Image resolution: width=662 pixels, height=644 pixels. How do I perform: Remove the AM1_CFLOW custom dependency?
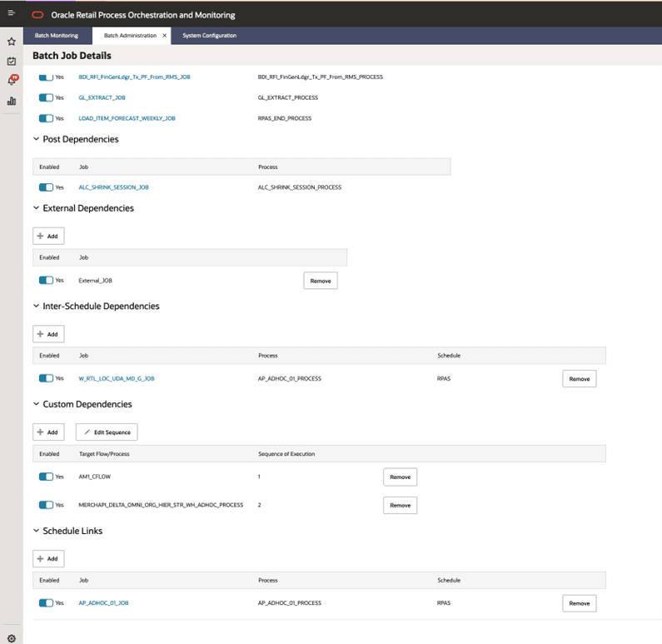[401, 477]
